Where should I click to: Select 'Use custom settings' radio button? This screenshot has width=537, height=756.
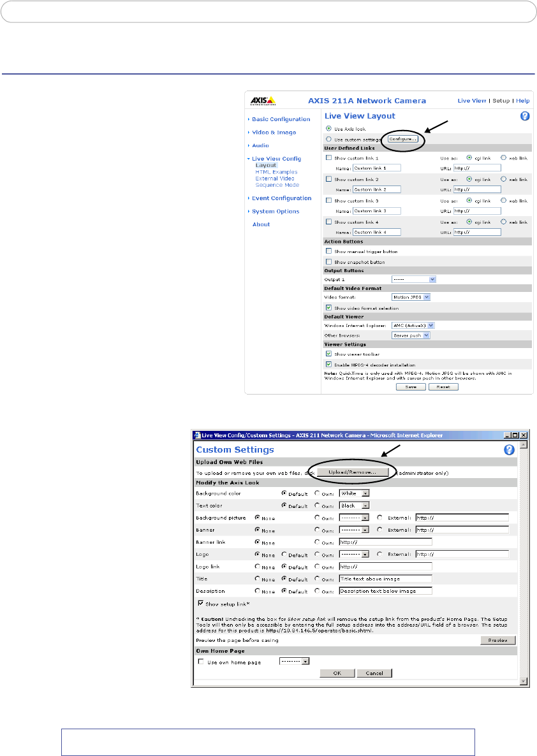(x=328, y=140)
